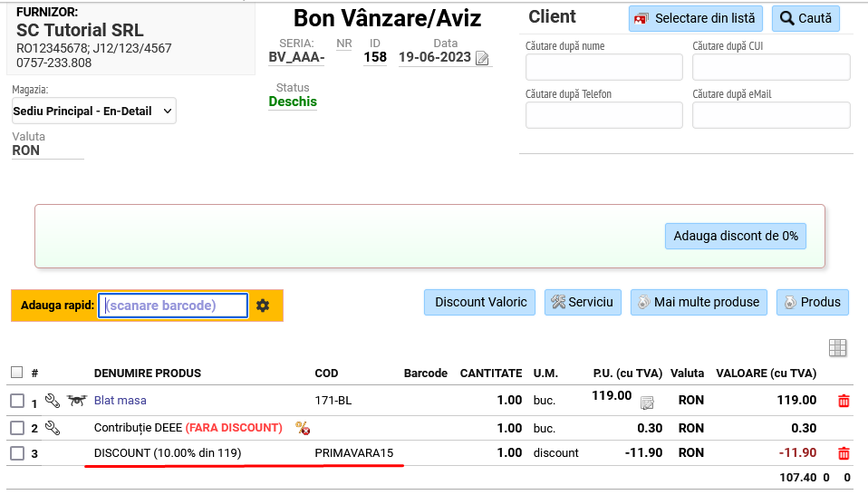
Task: Click the Discount Valoric button
Action: 480,302
